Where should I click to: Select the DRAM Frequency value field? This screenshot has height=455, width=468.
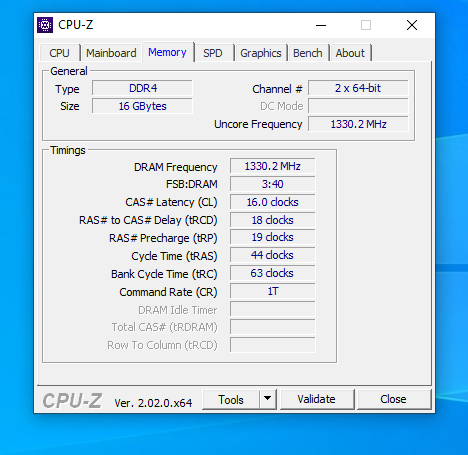click(x=273, y=166)
